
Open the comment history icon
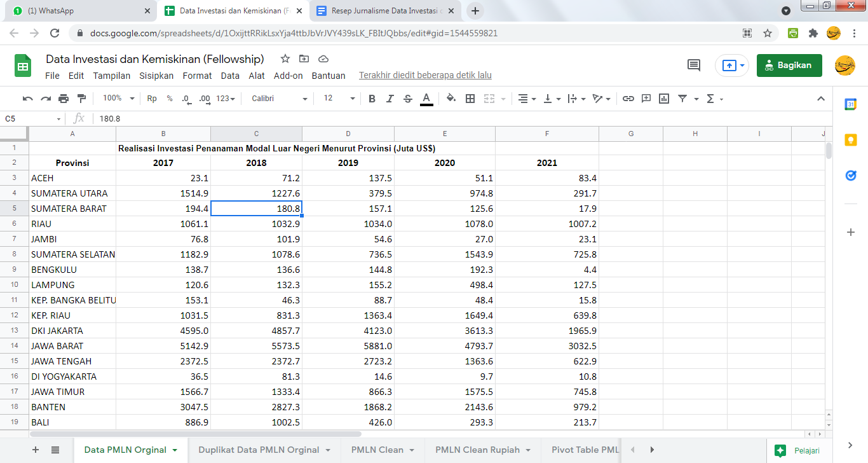point(694,65)
